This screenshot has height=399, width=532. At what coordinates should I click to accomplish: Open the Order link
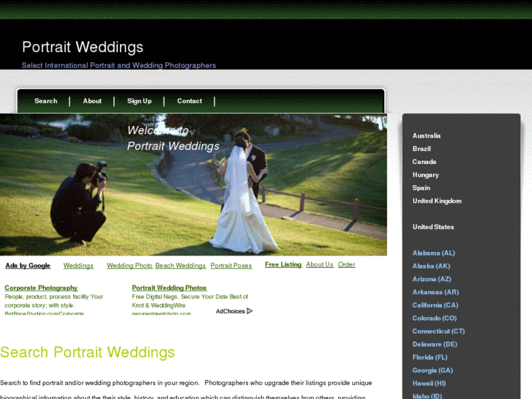tap(346, 264)
